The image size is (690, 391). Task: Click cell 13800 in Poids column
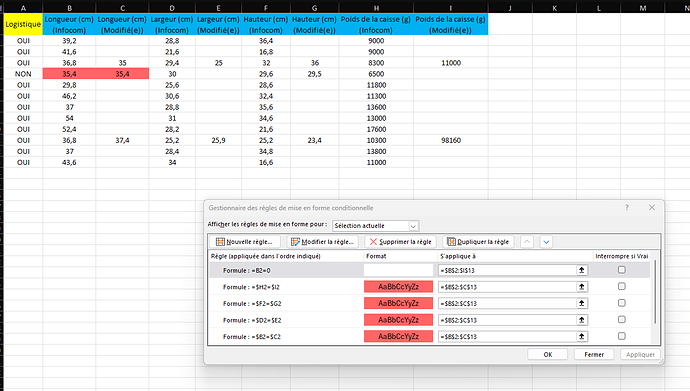click(376, 151)
